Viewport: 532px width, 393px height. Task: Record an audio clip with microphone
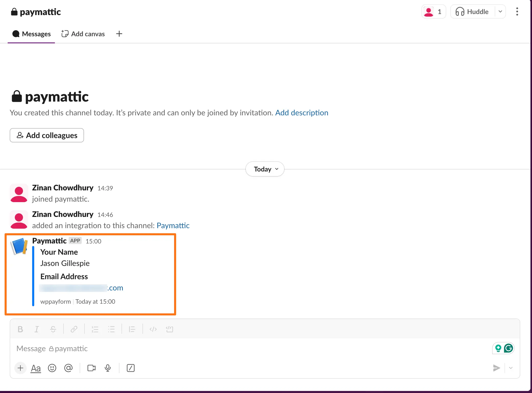tap(108, 368)
